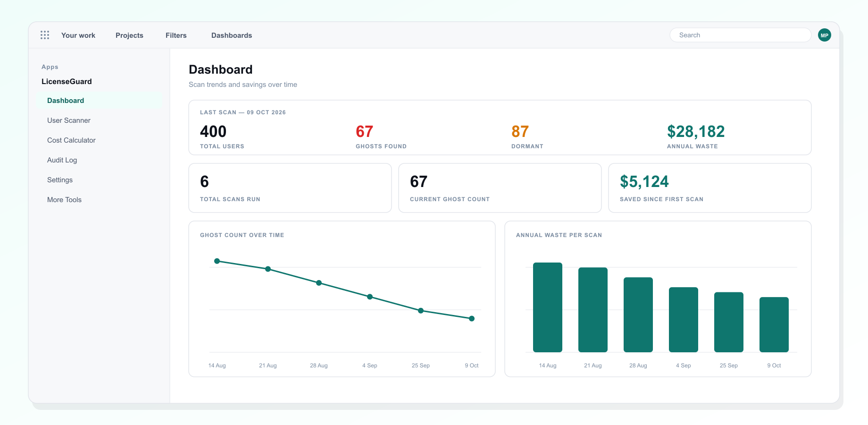Click the Current Ghost Count label
The image size is (868, 425).
point(450,199)
